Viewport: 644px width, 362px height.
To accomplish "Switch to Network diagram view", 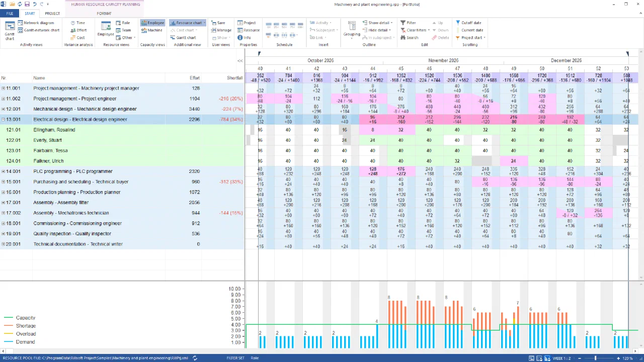I will tap(35, 23).
